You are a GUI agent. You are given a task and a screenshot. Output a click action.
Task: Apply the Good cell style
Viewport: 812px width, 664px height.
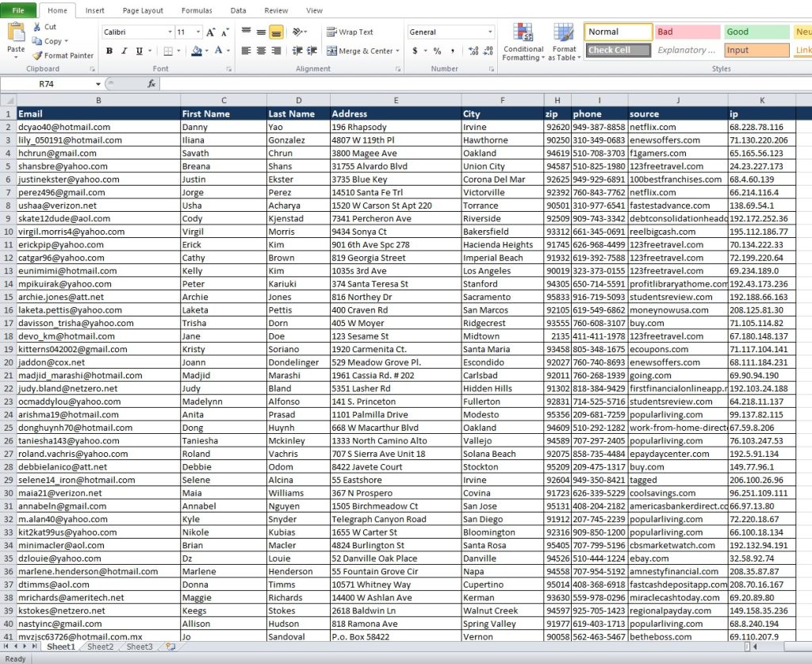[x=756, y=32]
